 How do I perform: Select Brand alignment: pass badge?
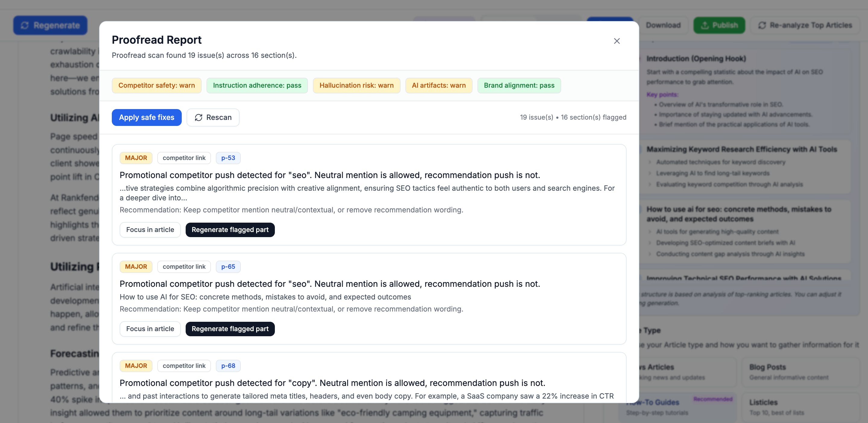pos(519,85)
